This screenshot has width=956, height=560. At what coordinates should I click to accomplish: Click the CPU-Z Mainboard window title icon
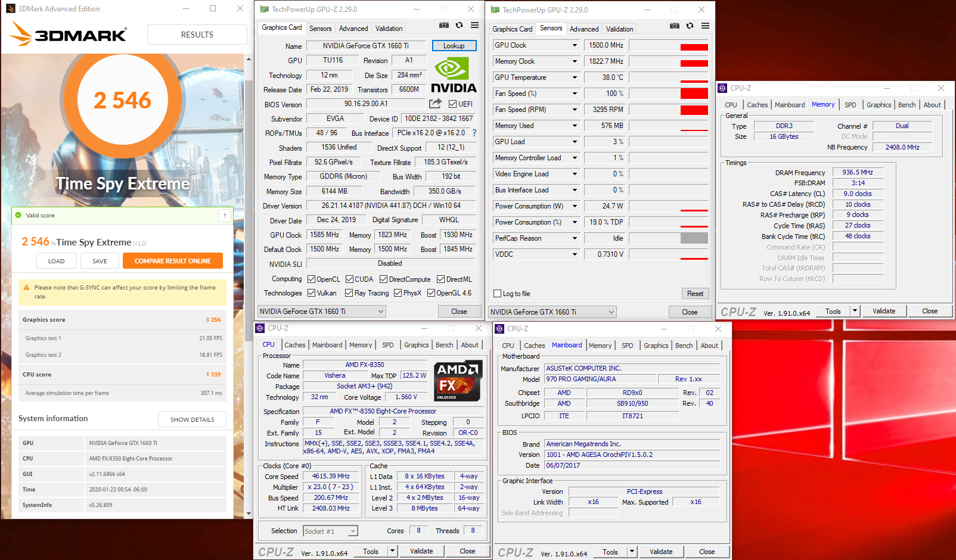(x=500, y=329)
